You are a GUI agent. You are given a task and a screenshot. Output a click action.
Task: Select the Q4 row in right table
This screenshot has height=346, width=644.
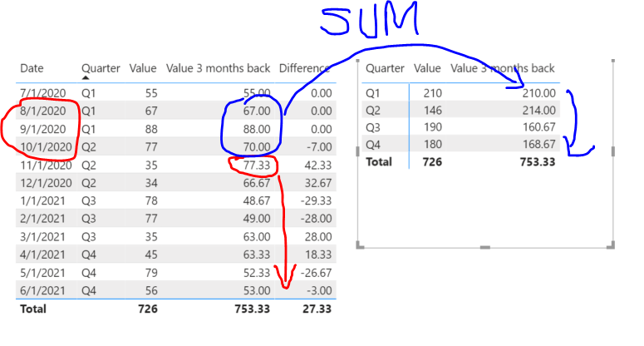[460, 144]
